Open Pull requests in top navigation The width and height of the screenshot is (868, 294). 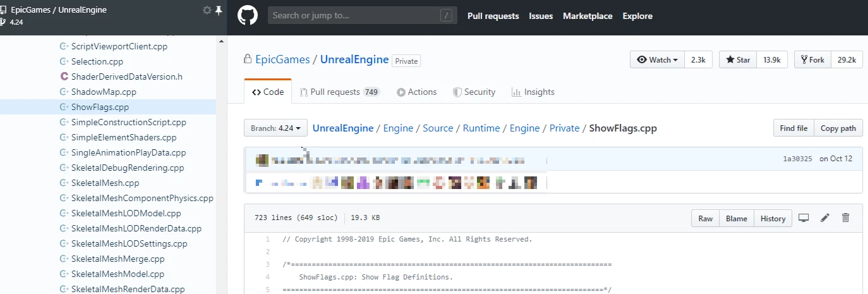(493, 16)
